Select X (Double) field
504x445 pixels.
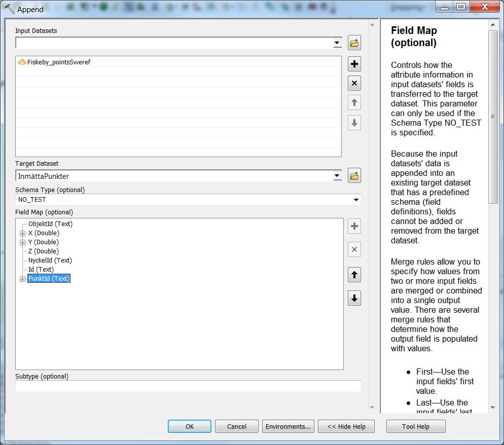(44, 233)
